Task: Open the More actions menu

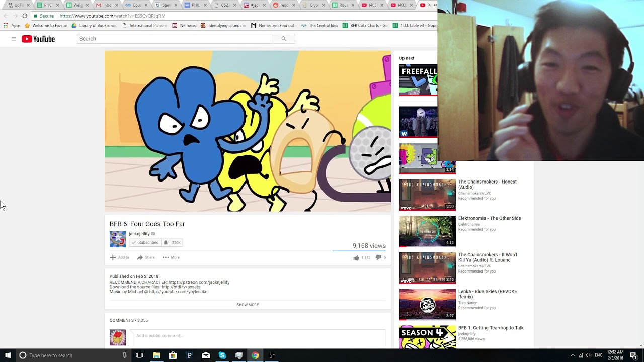Action: (x=171, y=257)
